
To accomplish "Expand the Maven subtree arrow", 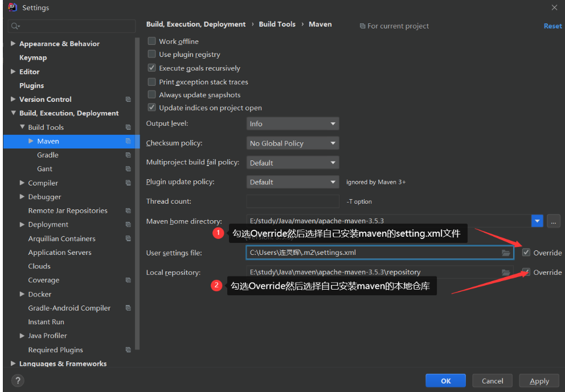I will tap(31, 141).
